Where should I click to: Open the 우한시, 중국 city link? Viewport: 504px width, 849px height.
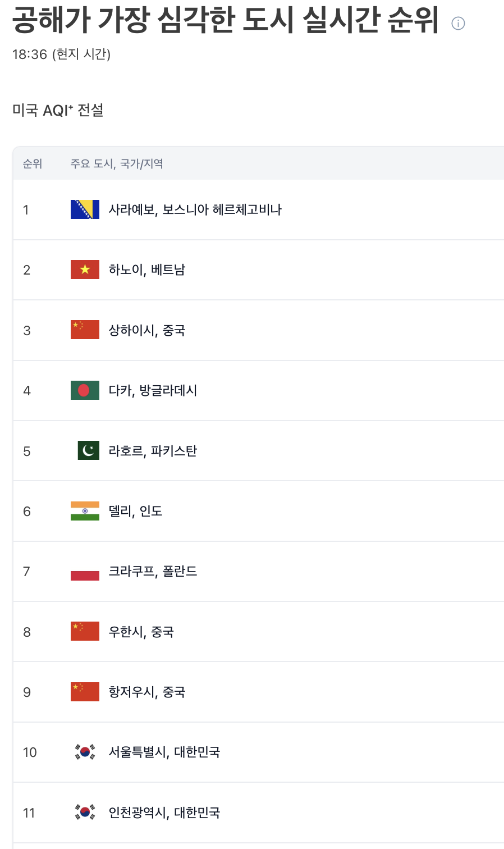click(141, 632)
